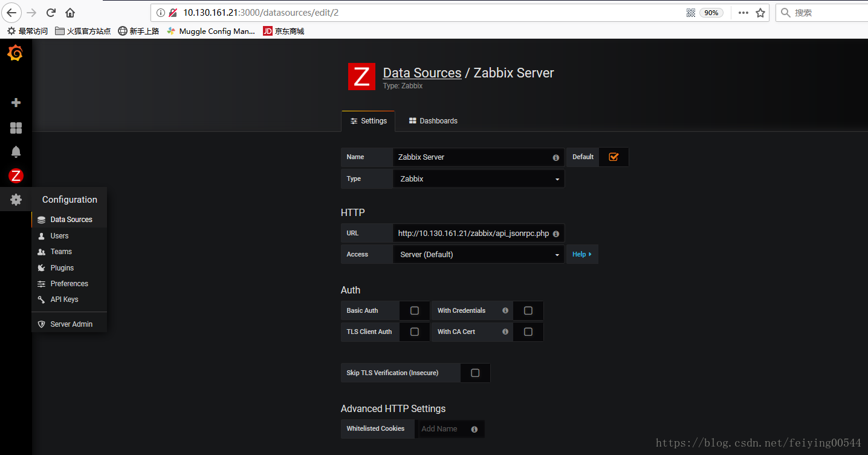Open the 火狐官方站点 bookmark folder
This screenshot has width=868, height=455.
pyautogui.click(x=83, y=31)
